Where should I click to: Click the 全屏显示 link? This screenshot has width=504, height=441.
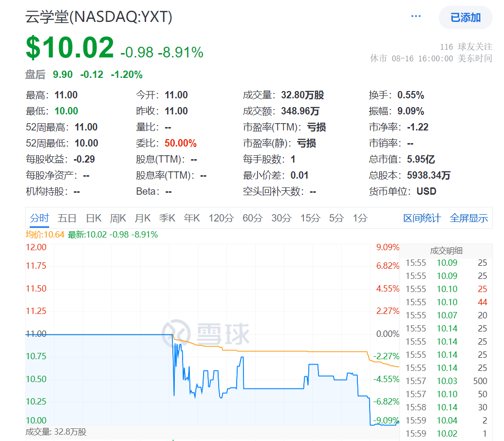(x=468, y=218)
